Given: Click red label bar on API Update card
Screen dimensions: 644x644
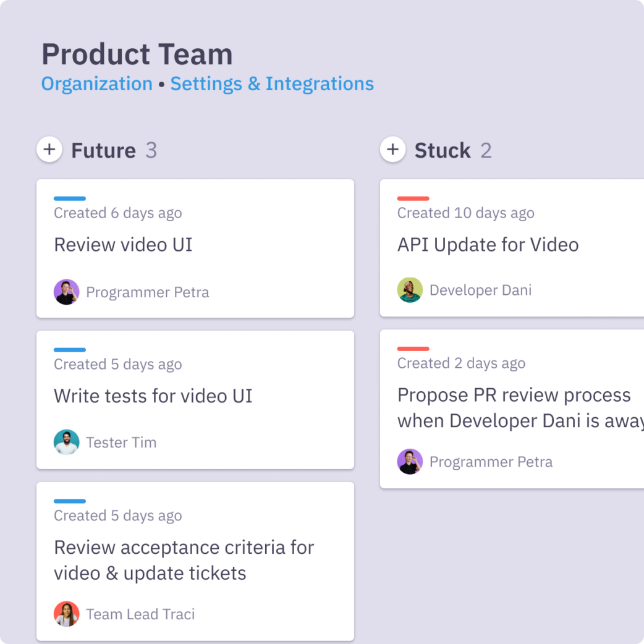Looking at the screenshot, I should point(413,198).
